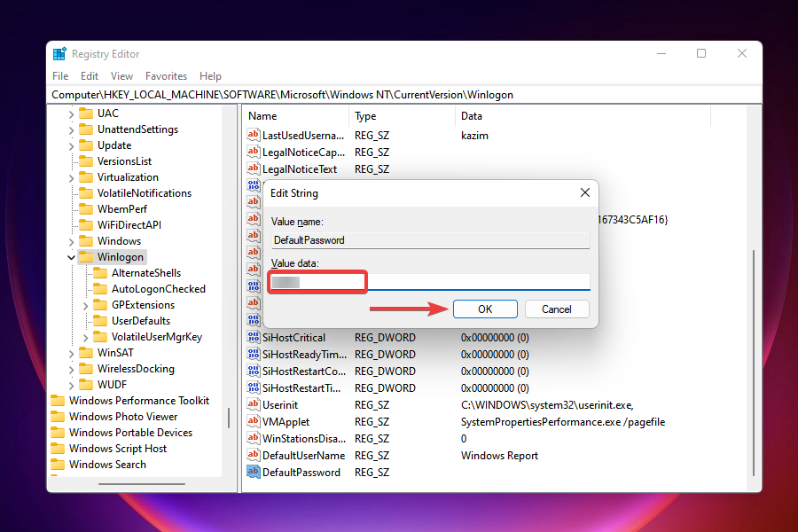Click the values pane vertical scrollbar
This screenshot has width=798, height=532.
coord(753,363)
